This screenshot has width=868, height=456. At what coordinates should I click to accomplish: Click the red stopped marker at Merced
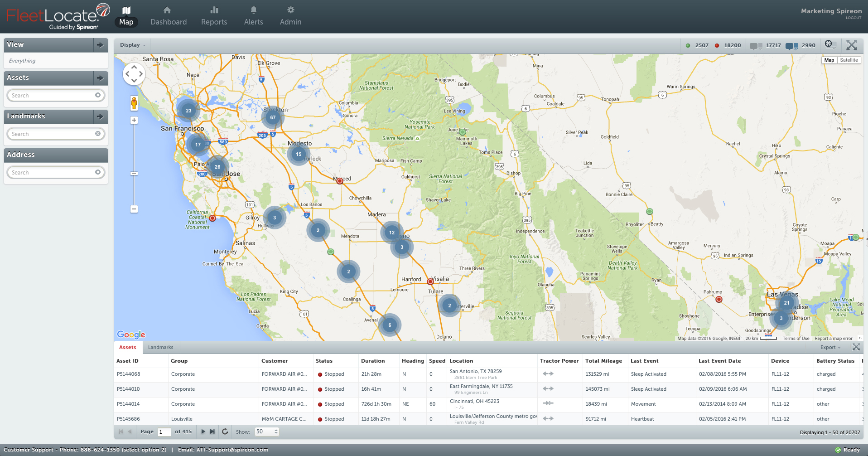coord(340,181)
